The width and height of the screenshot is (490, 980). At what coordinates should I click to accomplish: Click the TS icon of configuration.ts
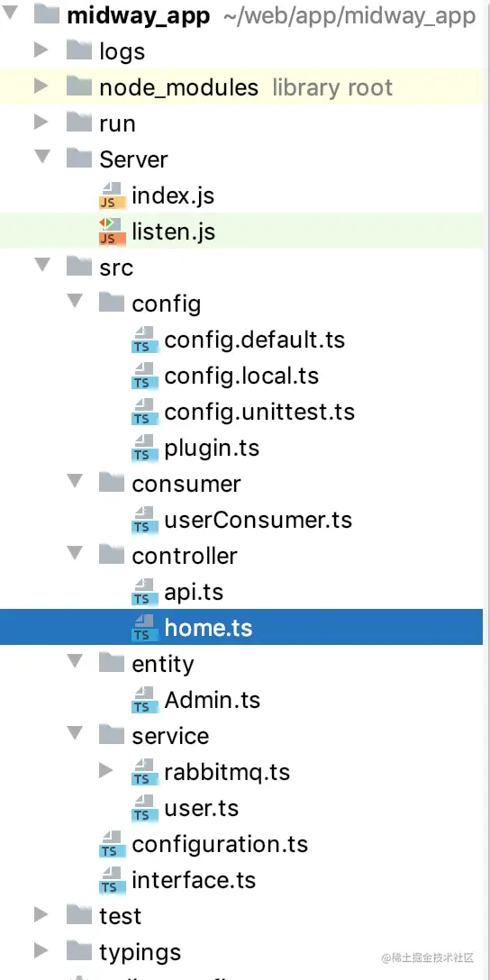(111, 845)
